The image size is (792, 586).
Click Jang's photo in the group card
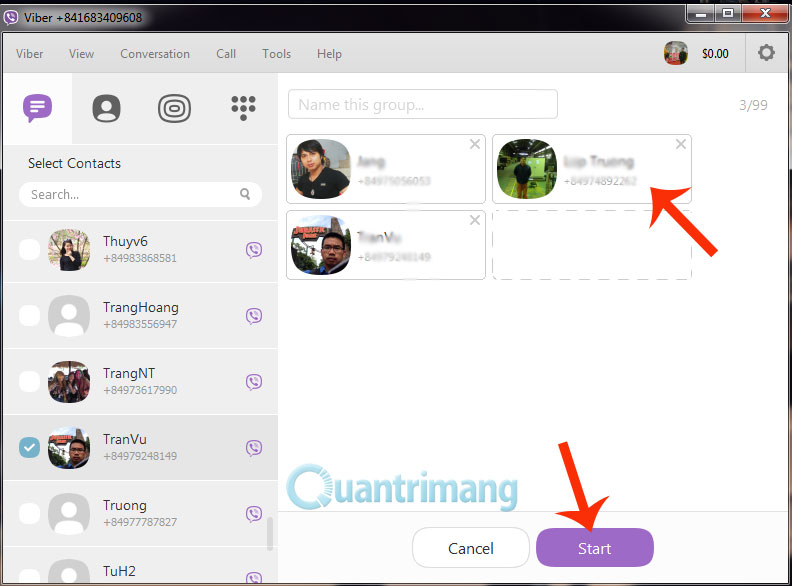point(321,169)
